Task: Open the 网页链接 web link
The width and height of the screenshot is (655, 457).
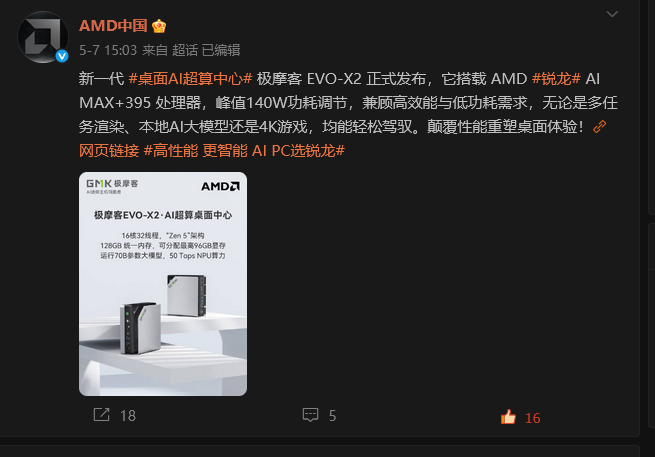Action: [109, 150]
